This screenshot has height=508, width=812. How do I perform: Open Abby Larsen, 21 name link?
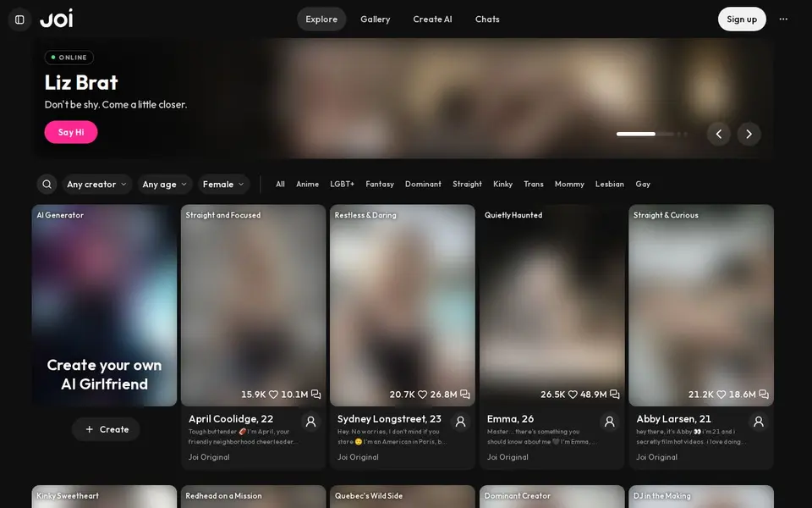point(674,419)
